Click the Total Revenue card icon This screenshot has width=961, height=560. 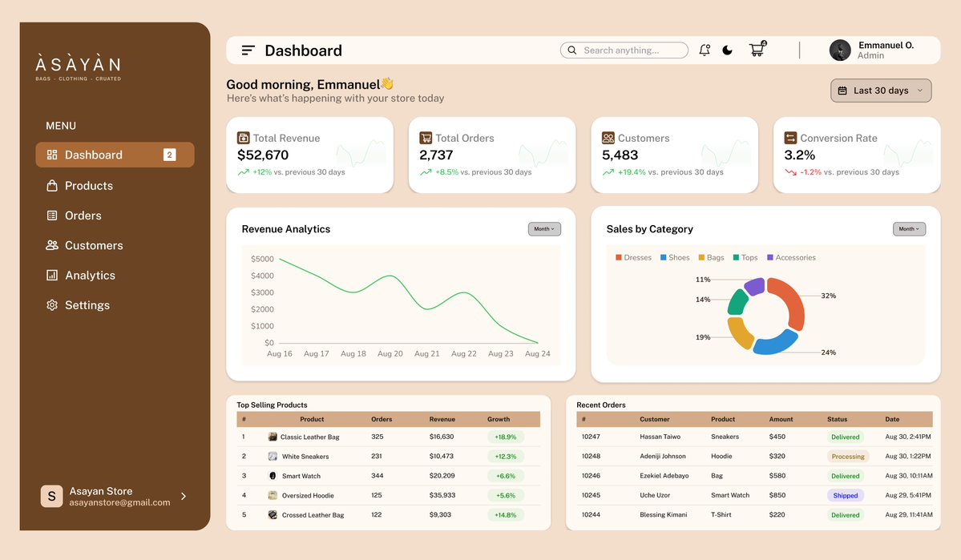[x=244, y=138]
